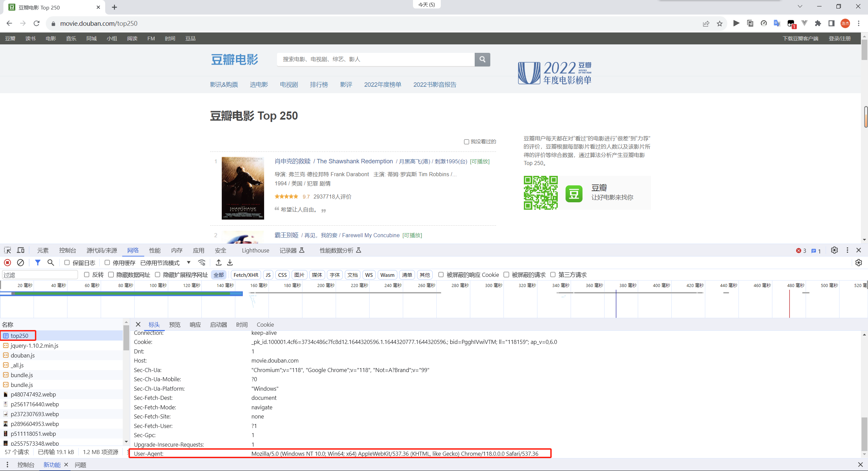Switch to the 元素 panel

[43, 250]
